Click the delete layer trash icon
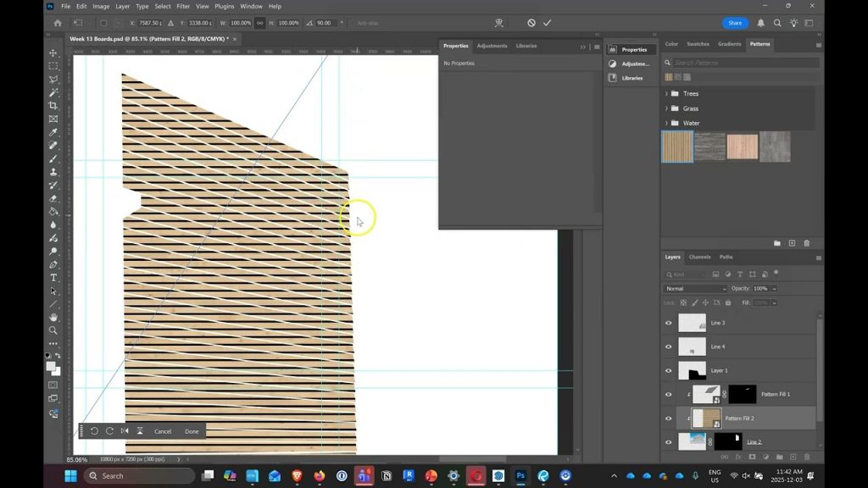 tap(806, 457)
